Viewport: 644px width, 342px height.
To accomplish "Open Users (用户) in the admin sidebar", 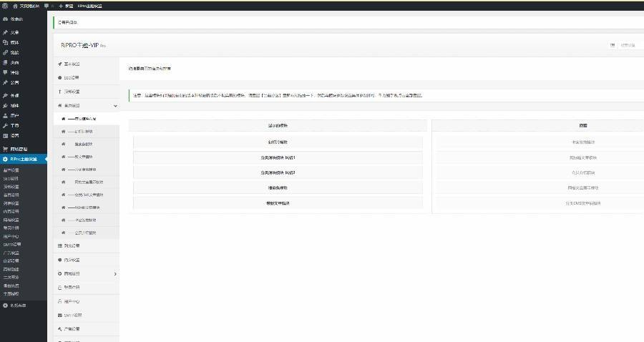I will (x=15, y=115).
